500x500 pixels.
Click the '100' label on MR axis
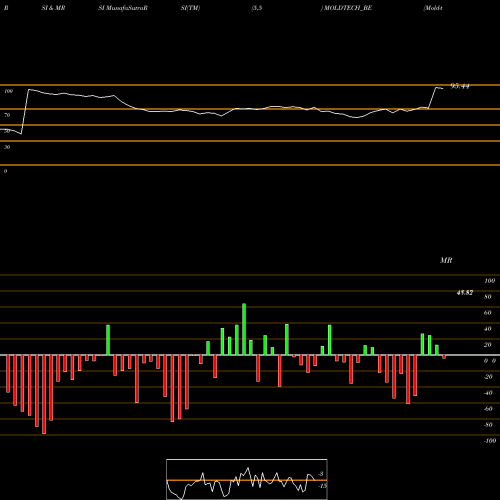[490, 281]
